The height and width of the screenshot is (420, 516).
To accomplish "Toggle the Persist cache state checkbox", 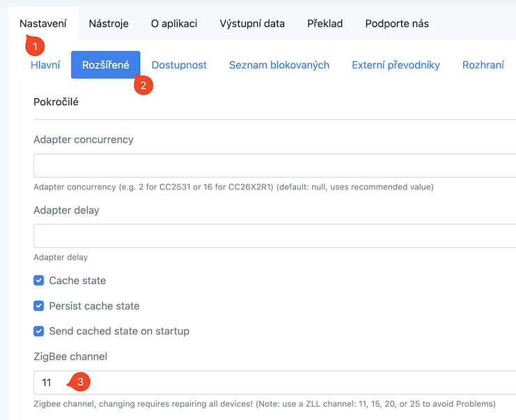I will point(39,306).
